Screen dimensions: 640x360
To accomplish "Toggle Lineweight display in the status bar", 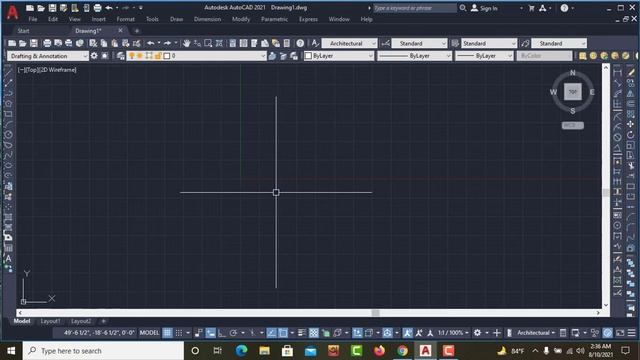I will tap(302, 333).
